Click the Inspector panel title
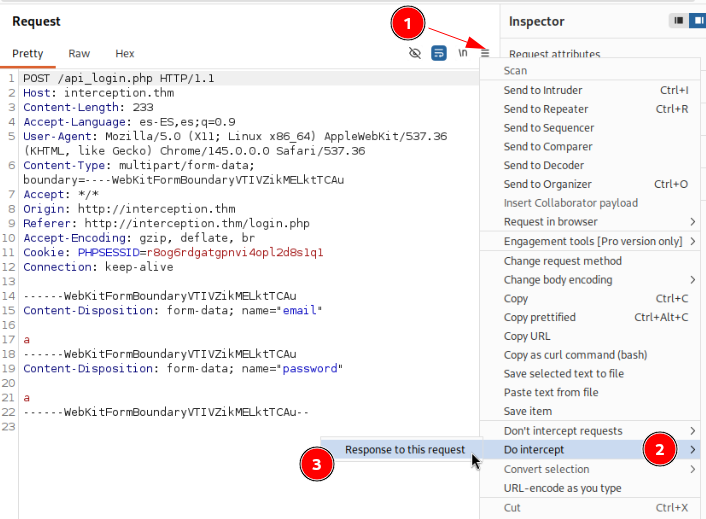 [x=537, y=21]
